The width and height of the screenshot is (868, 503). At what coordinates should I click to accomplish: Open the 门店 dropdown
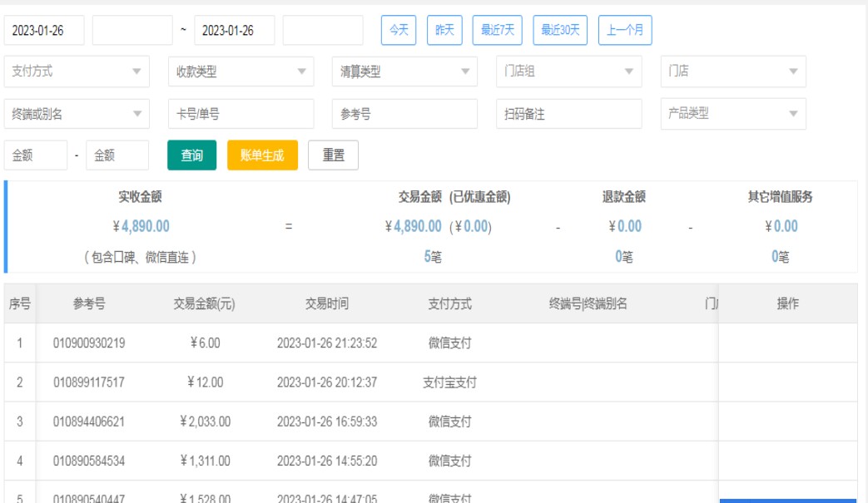tap(732, 72)
